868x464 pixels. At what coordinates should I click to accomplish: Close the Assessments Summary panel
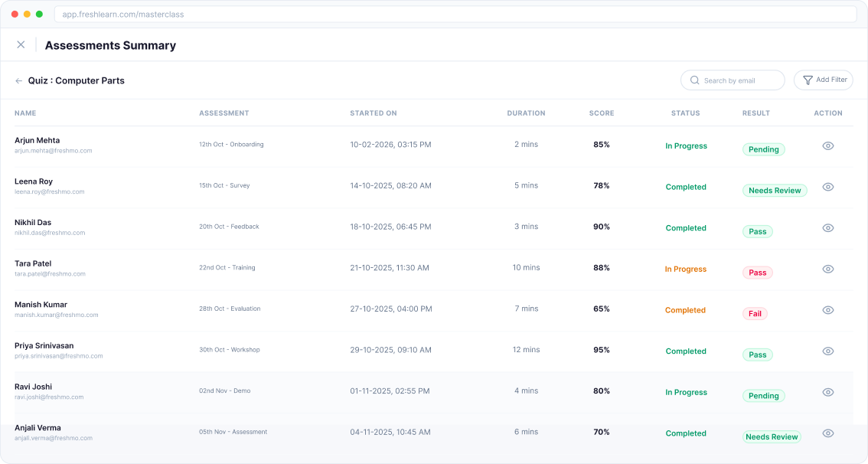tap(21, 44)
